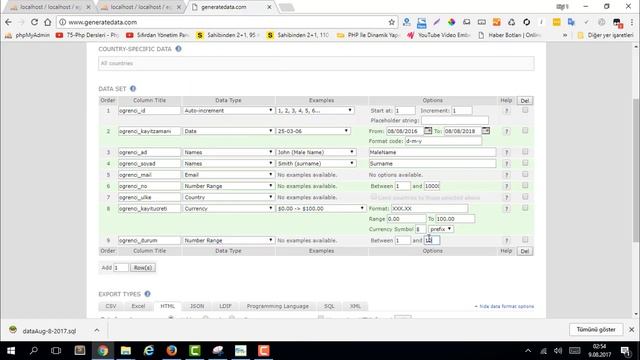Tick delete checkbox for ogrenci_mail row

click(525, 174)
